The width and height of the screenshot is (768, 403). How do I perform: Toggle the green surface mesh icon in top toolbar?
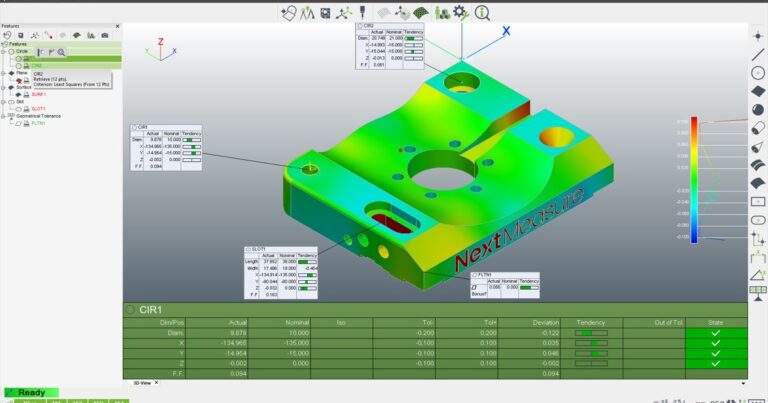click(x=421, y=13)
